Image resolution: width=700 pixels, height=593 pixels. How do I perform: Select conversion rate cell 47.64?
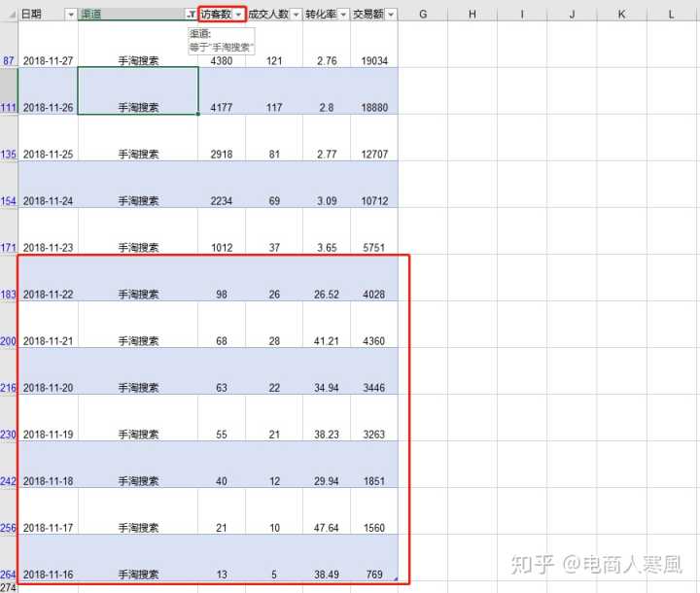[x=327, y=528]
